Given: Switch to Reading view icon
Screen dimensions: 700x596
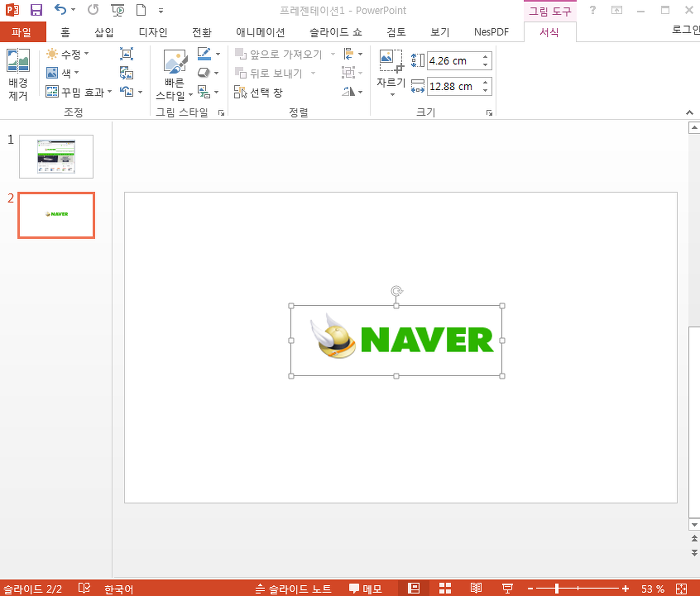Looking at the screenshot, I should coord(476,588).
